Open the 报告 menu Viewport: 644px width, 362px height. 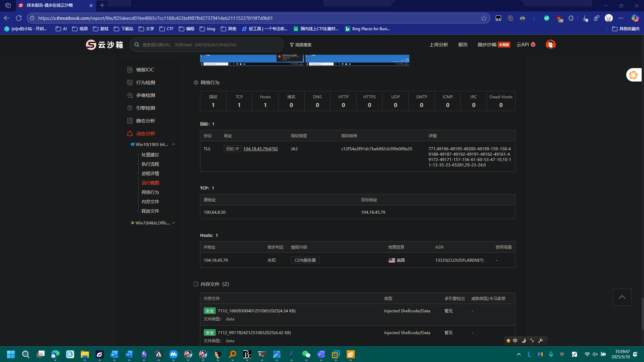tap(463, 45)
